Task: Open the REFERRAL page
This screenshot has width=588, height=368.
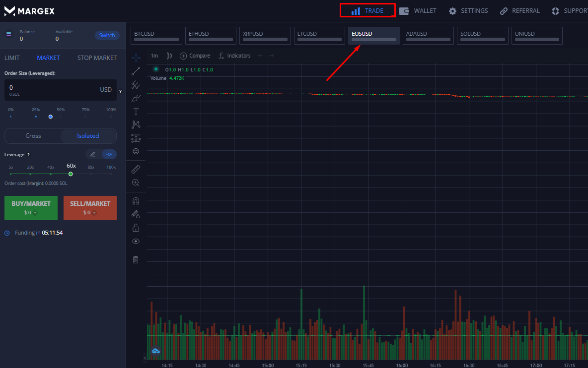Action: point(520,11)
